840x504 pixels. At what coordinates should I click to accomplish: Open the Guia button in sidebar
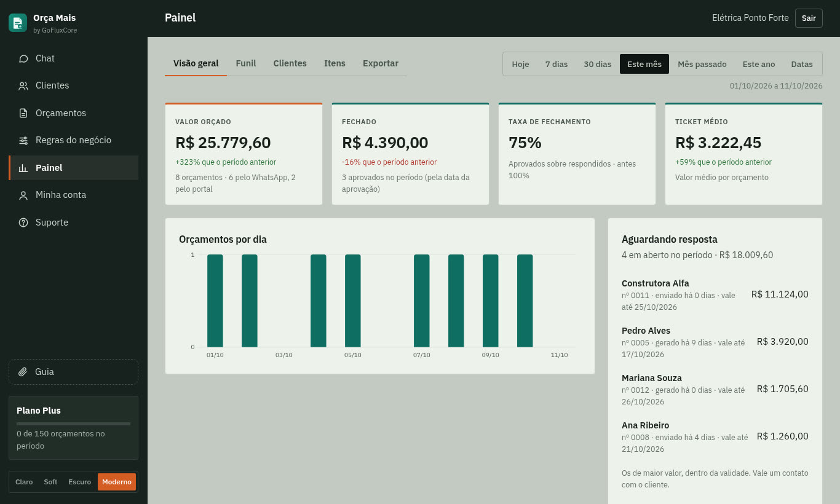(x=73, y=372)
